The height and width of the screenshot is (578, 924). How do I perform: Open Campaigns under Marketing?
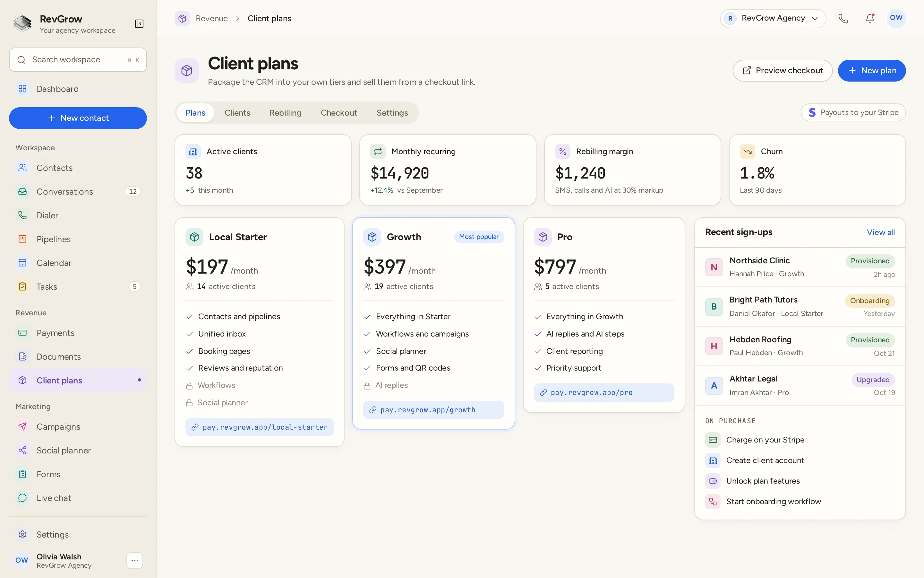coord(78,427)
